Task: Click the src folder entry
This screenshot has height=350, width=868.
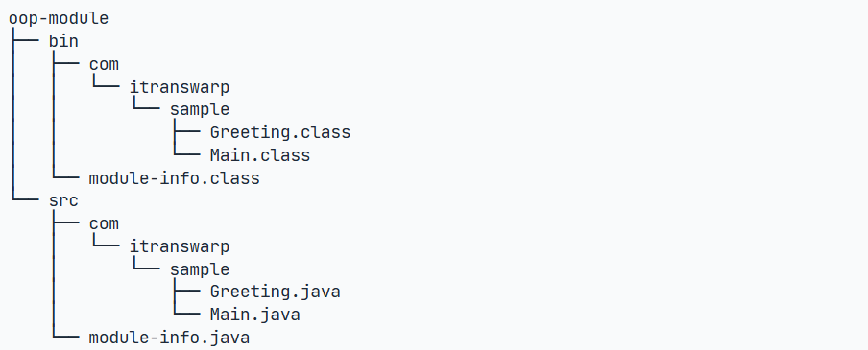Action: pyautogui.click(x=63, y=200)
